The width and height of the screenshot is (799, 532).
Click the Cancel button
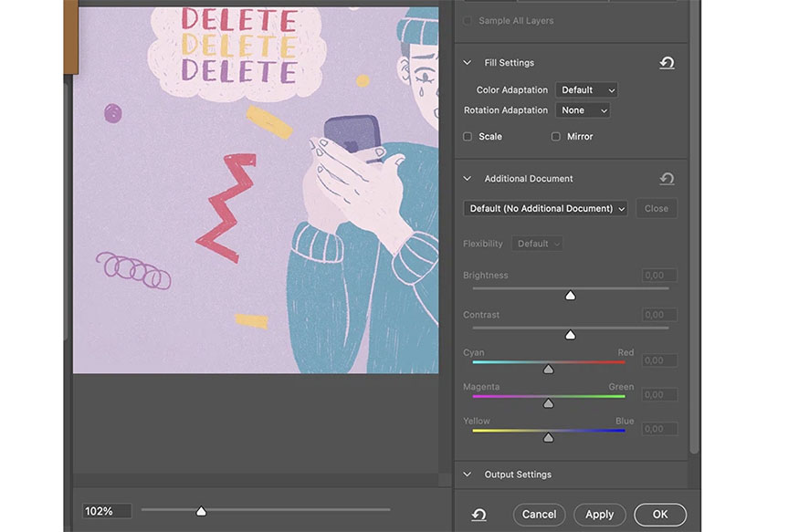539,515
